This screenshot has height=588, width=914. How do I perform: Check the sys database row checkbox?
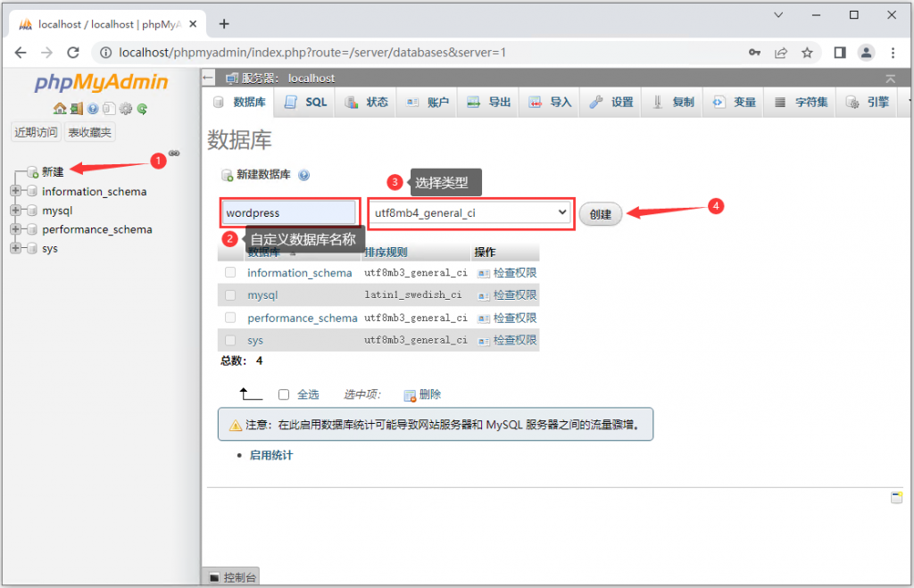pyautogui.click(x=230, y=340)
